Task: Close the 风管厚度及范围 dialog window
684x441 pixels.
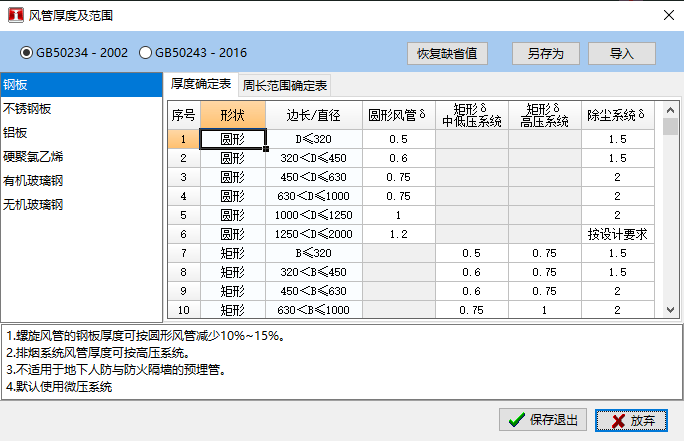Action: coord(667,15)
